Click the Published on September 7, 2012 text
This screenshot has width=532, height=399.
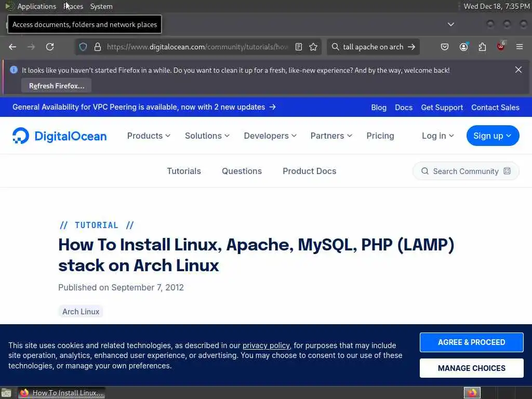(x=121, y=287)
